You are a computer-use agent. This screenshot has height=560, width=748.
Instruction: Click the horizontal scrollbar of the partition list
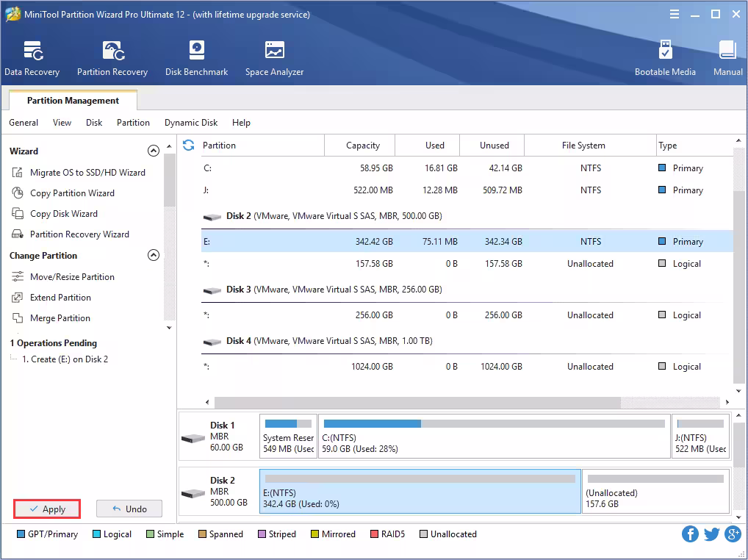click(x=417, y=402)
